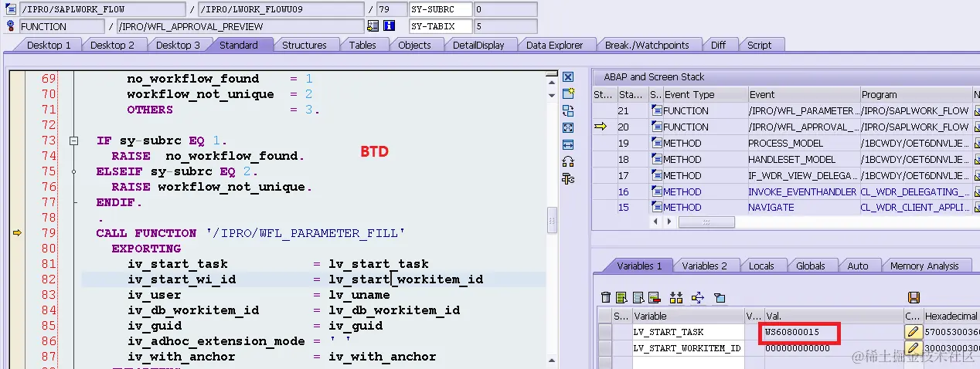The width and height of the screenshot is (980, 369).
Task: Select the Variables 1 tab
Action: [639, 266]
